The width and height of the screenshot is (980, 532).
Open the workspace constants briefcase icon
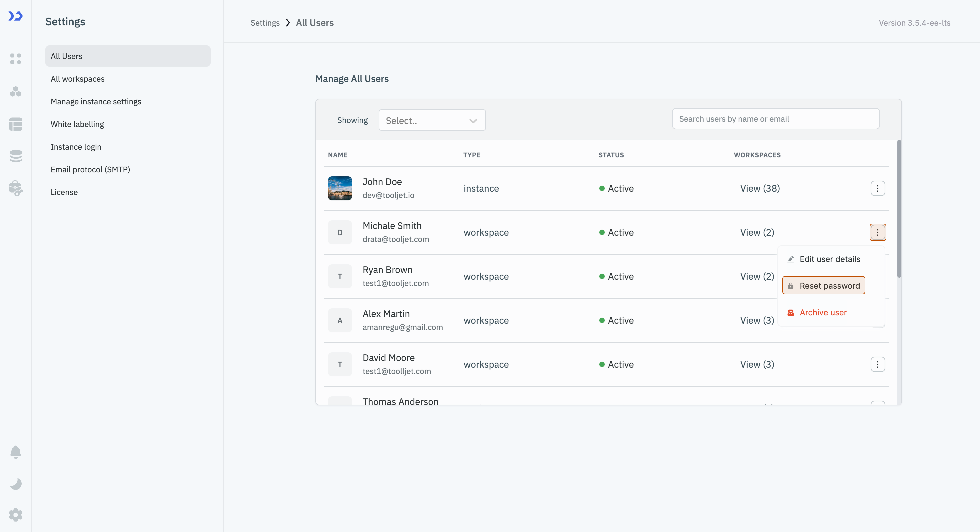tap(16, 188)
